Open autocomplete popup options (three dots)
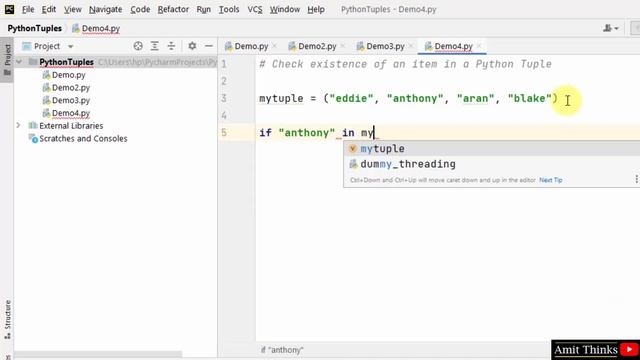Screen dimensions: 640x360 [636, 179]
